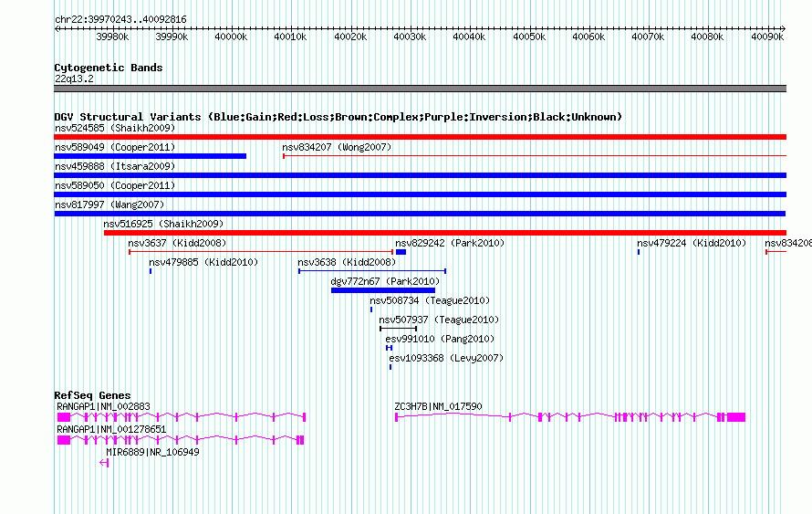Open the nsv507937 (Teague2010) variant label
Image resolution: width=812 pixels, height=514 pixels.
439,320
